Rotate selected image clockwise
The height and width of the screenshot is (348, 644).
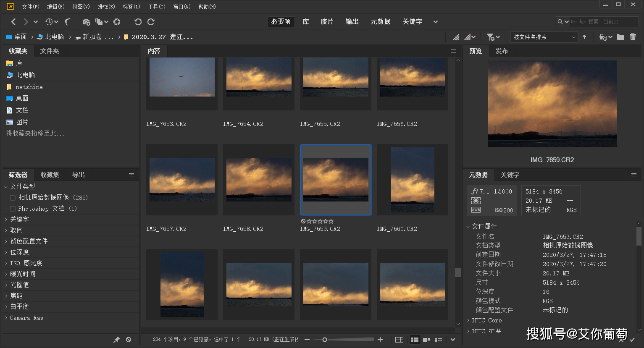click(x=150, y=21)
